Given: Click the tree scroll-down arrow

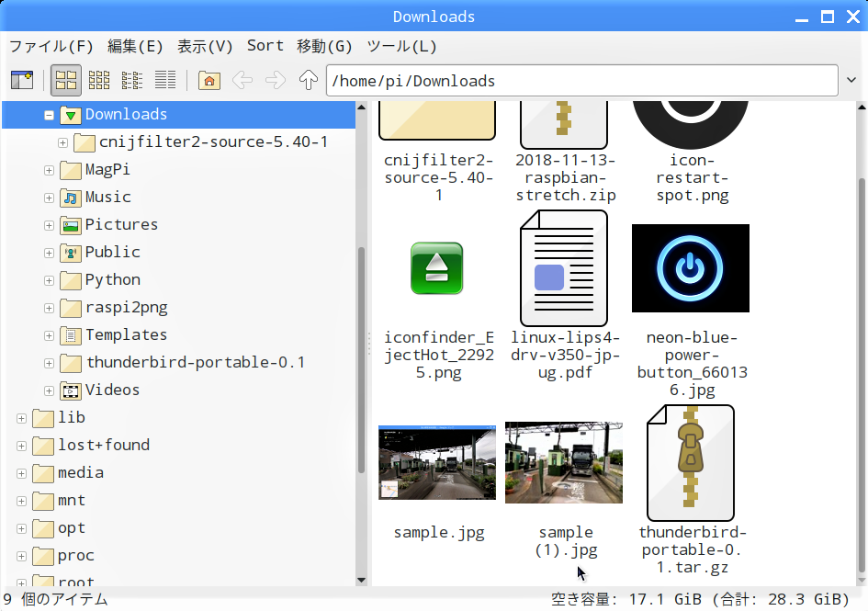Looking at the screenshot, I should [362, 580].
